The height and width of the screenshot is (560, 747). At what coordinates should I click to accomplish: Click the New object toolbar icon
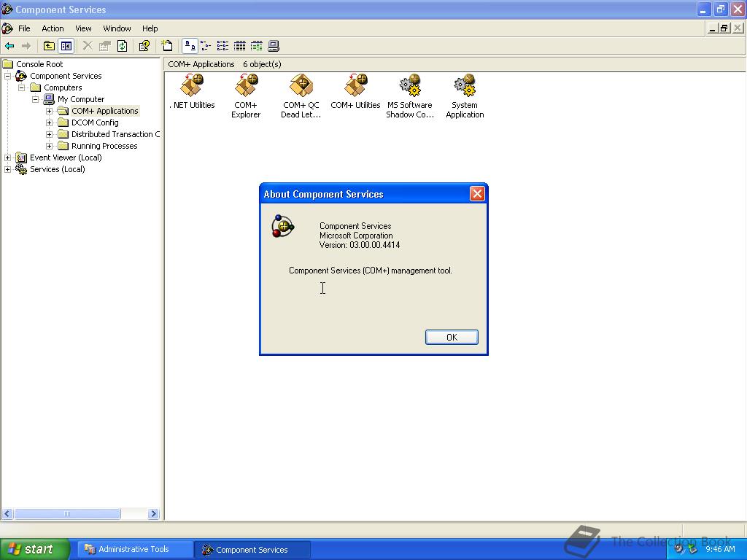pos(167,46)
